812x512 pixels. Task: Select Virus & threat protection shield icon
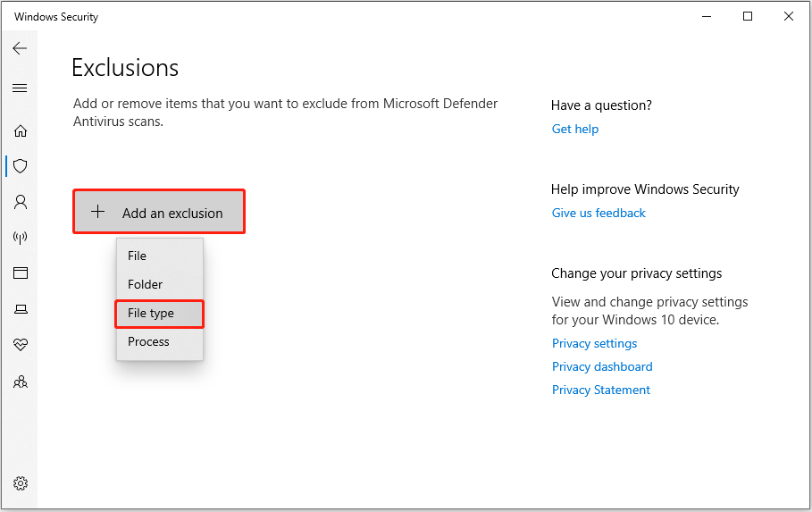[x=20, y=166]
